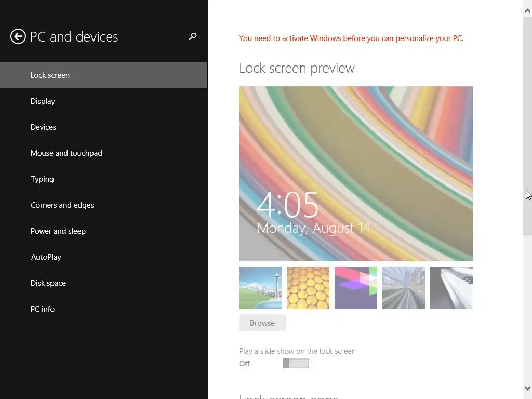
Task: Open the search magnifier icon
Action: tap(193, 36)
